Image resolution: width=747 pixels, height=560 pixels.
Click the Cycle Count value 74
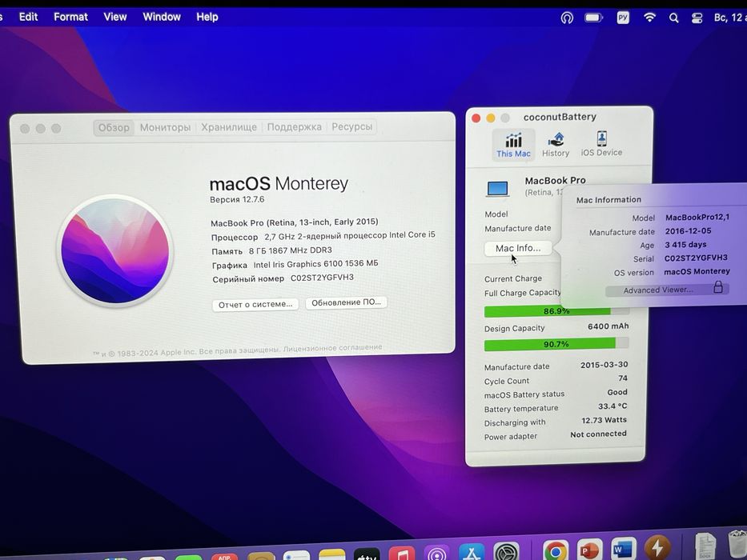click(623, 378)
